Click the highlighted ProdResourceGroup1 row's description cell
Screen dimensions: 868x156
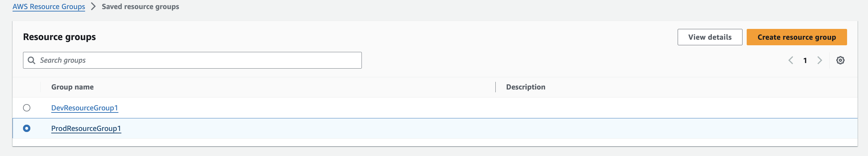click(x=662, y=128)
